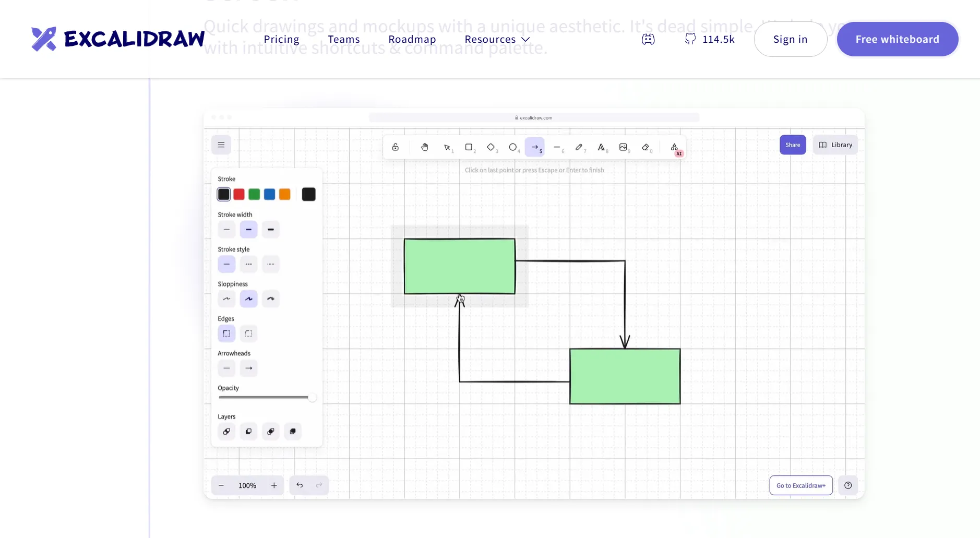Viewport: 980px width, 538px height.
Task: Open the Library panel
Action: click(x=835, y=145)
